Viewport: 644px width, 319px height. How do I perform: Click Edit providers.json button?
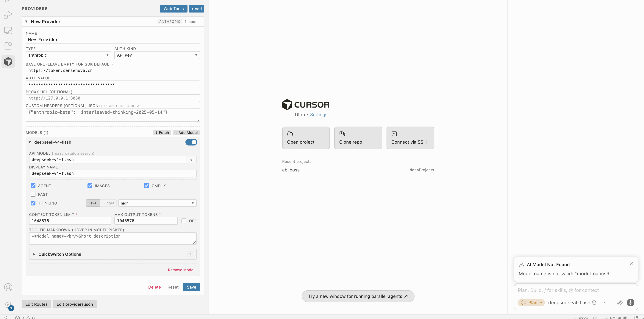click(74, 304)
